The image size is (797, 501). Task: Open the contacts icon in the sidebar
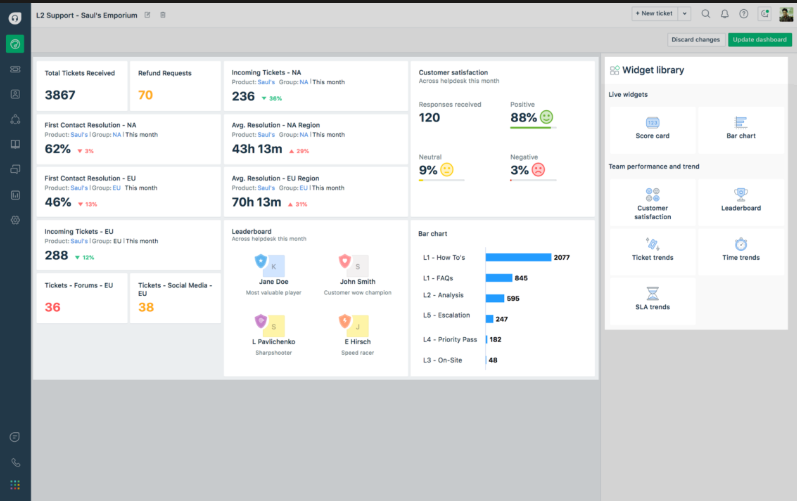pyautogui.click(x=15, y=94)
